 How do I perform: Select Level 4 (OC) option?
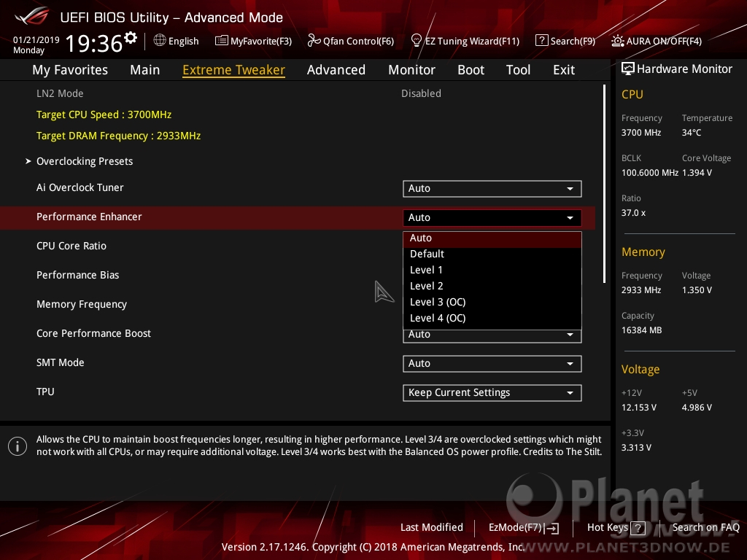(x=492, y=319)
